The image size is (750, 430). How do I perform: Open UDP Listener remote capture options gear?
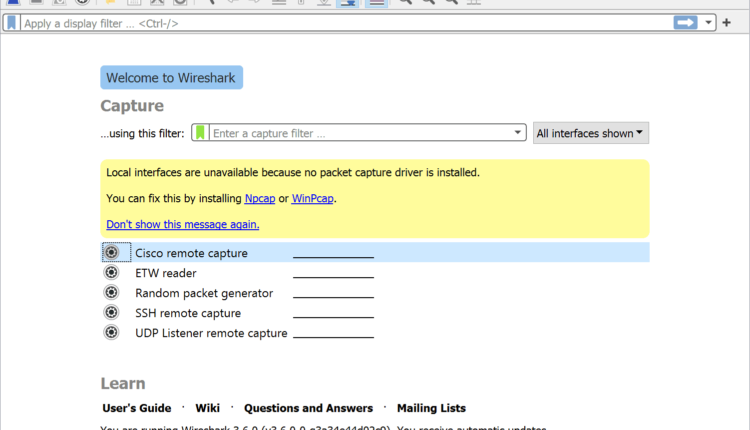(x=111, y=333)
